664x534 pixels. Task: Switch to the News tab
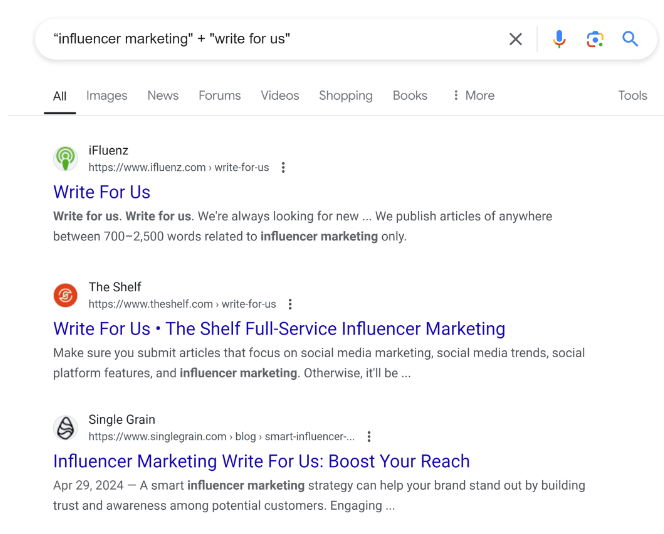click(163, 96)
